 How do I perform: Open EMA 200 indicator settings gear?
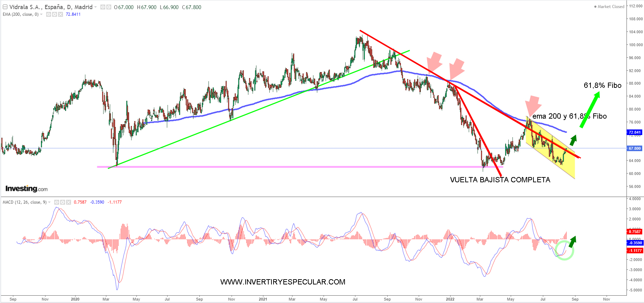pos(55,14)
